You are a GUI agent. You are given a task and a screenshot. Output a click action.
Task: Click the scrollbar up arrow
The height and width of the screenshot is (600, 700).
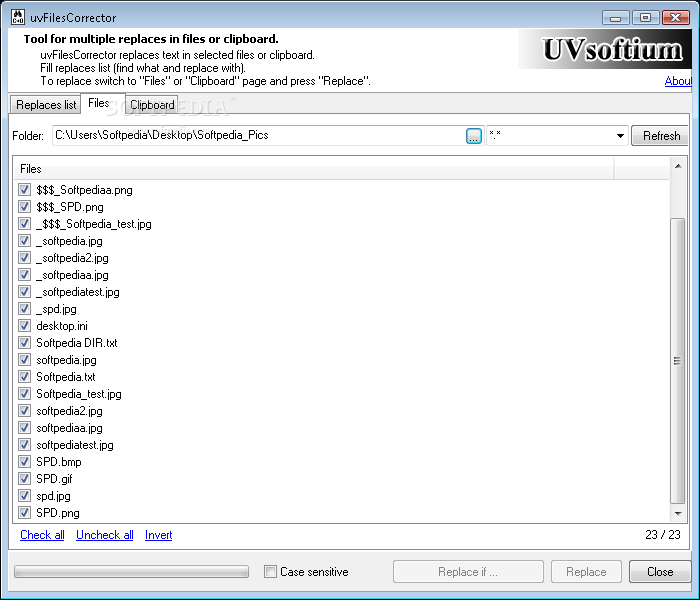coord(678,167)
